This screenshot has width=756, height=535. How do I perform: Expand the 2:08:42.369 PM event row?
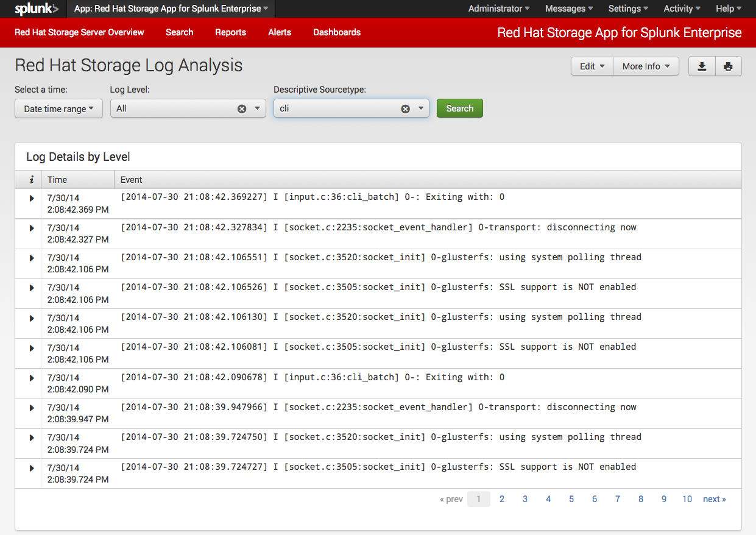pos(32,198)
